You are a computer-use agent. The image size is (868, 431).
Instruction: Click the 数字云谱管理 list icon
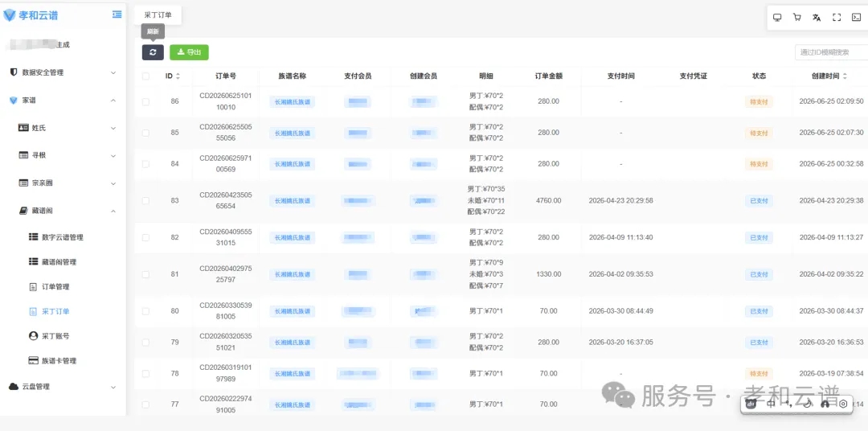pyautogui.click(x=33, y=236)
